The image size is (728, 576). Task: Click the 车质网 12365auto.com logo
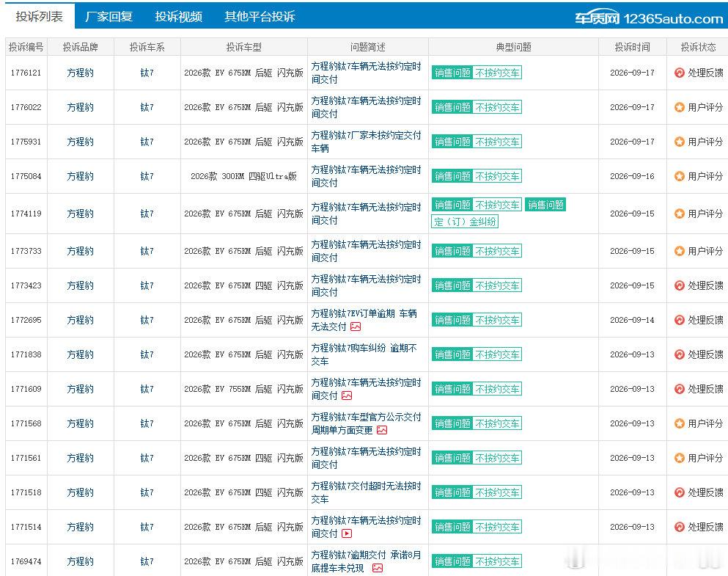649,18
